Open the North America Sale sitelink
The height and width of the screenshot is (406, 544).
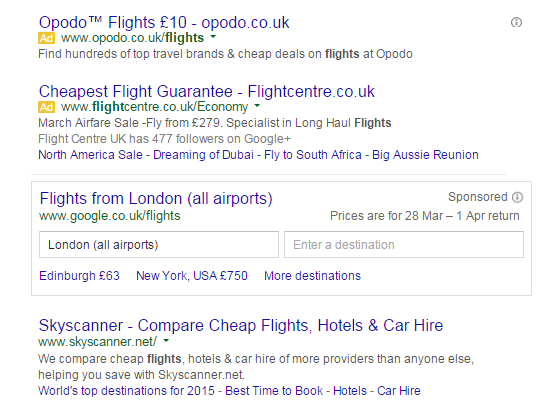click(90, 155)
